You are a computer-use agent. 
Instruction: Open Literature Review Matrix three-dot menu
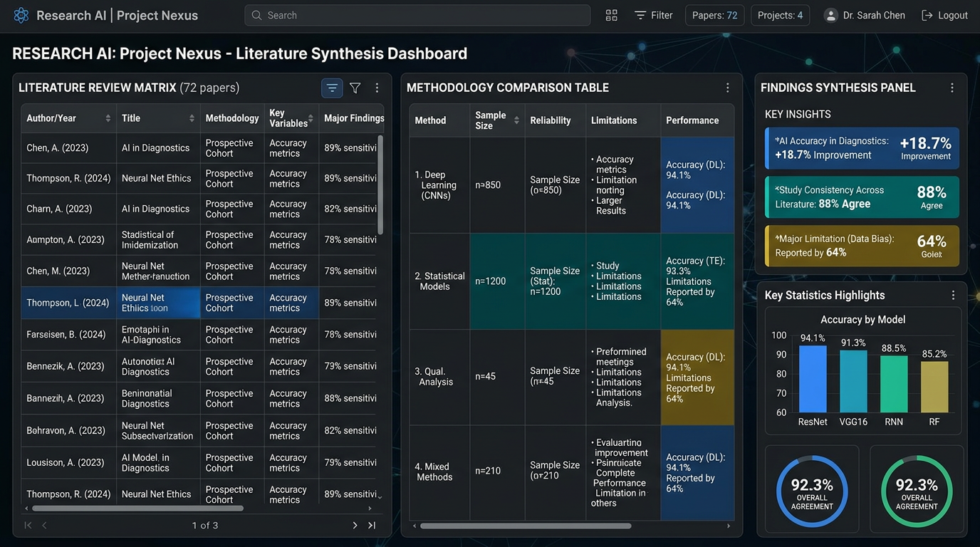point(377,88)
